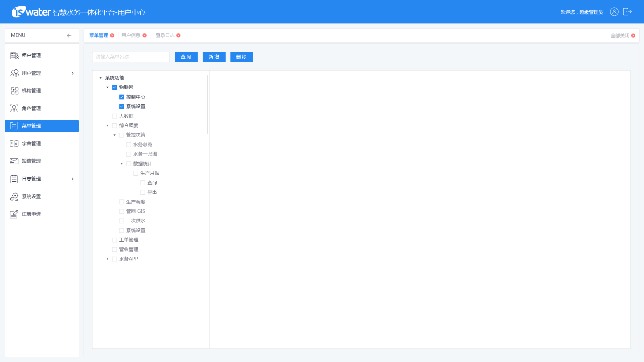Image resolution: width=644 pixels, height=362 pixels.
Task: Collapse the 综合调度 tree node
Action: click(107, 126)
